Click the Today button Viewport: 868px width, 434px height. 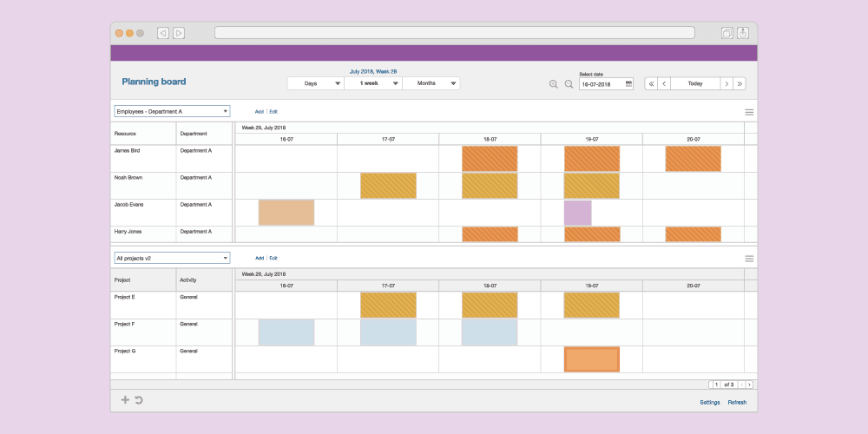(695, 84)
